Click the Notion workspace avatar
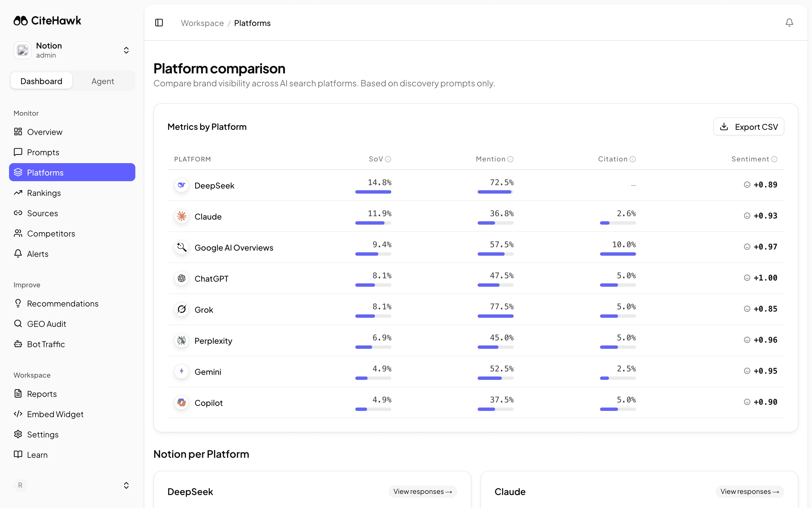 tap(23, 51)
